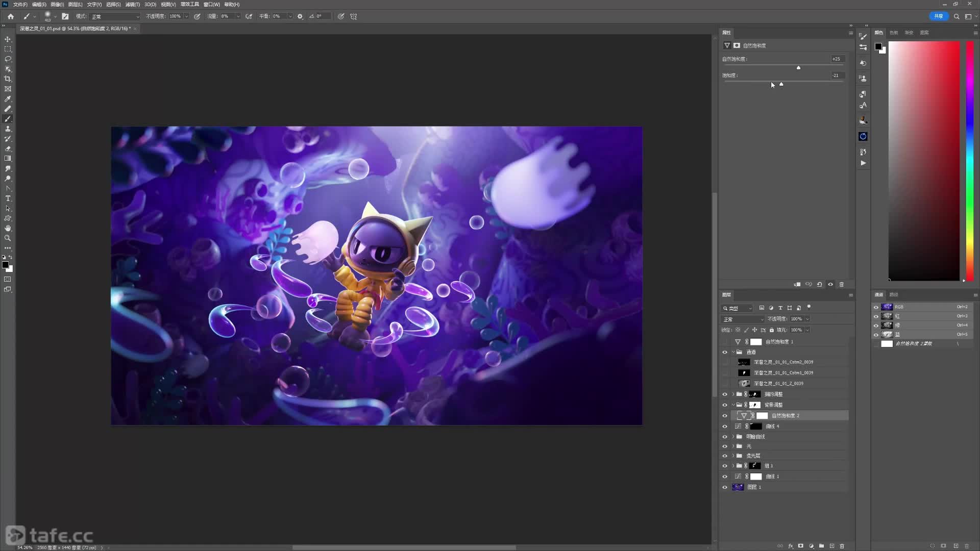Select the Crop tool
This screenshot has height=551, width=980.
coord(8,79)
